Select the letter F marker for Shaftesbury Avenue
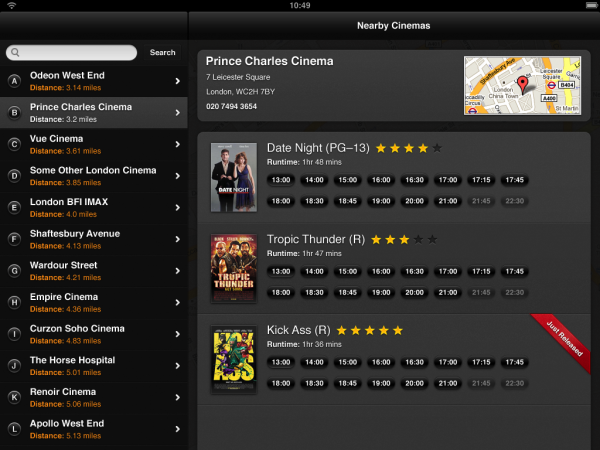The image size is (600, 450). [14, 239]
